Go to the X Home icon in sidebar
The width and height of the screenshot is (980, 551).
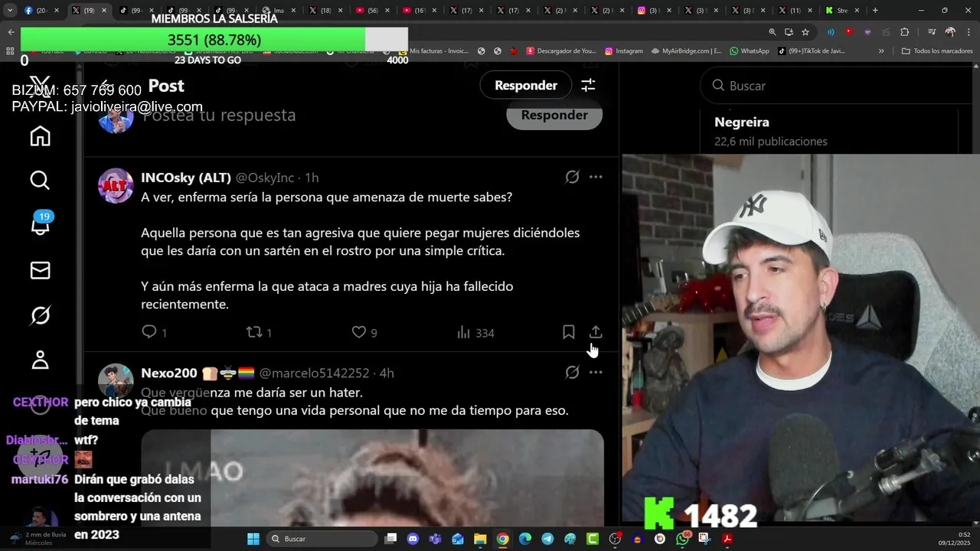coord(40,136)
